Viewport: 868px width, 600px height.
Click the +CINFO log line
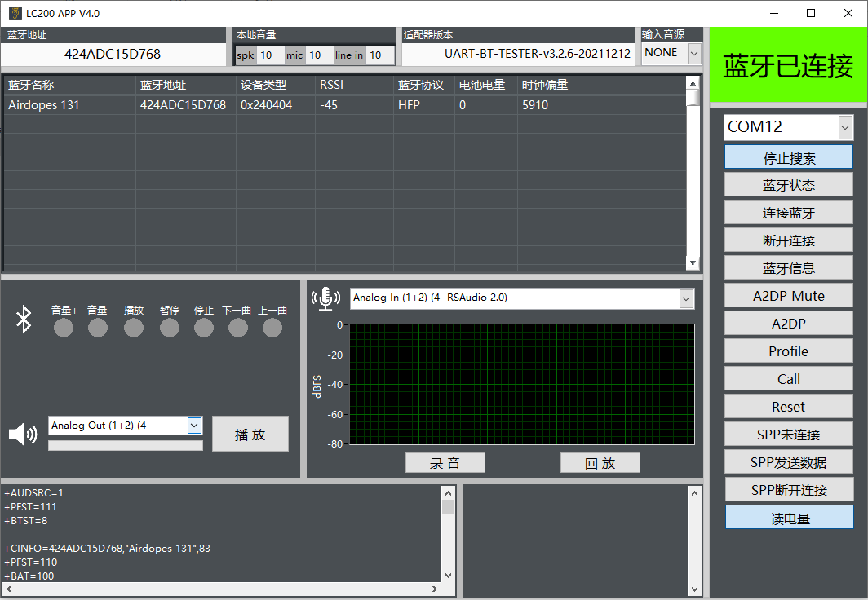(x=108, y=549)
